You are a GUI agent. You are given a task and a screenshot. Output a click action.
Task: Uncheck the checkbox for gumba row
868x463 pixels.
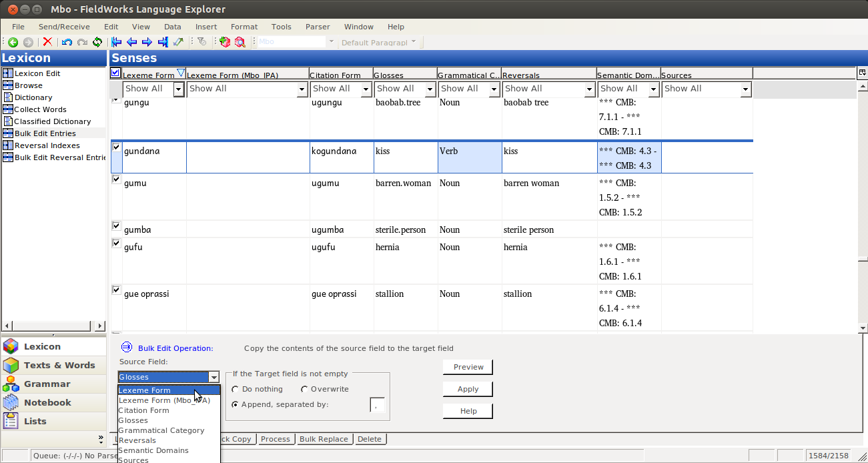tap(116, 226)
